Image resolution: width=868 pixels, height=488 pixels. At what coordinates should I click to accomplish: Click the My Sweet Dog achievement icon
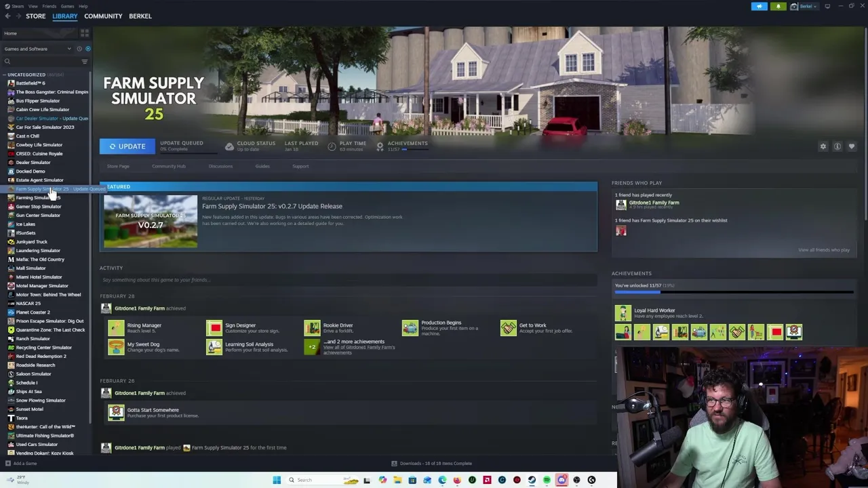tap(116, 347)
